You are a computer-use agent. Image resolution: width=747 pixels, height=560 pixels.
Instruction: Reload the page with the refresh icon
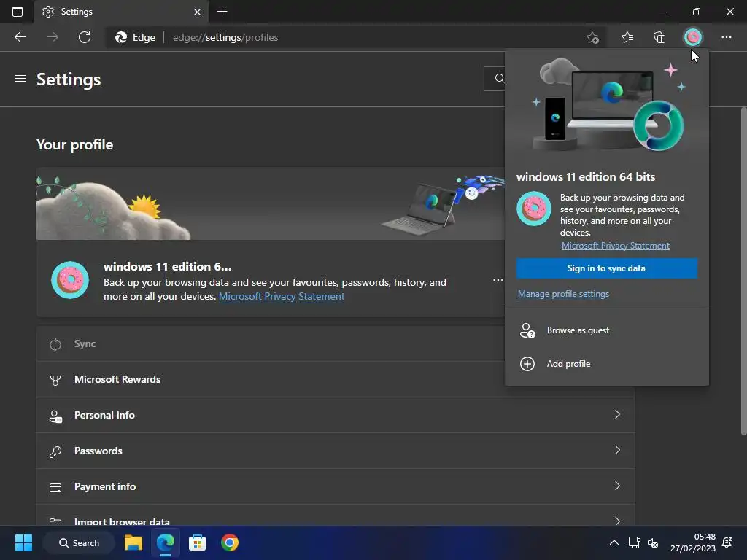pyautogui.click(x=85, y=37)
